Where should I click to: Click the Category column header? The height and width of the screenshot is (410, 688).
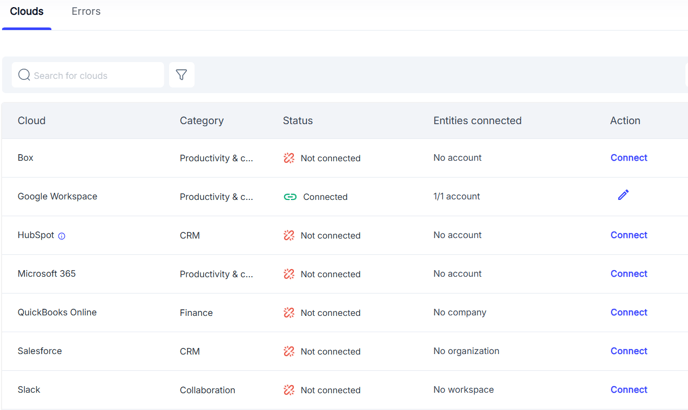click(202, 121)
